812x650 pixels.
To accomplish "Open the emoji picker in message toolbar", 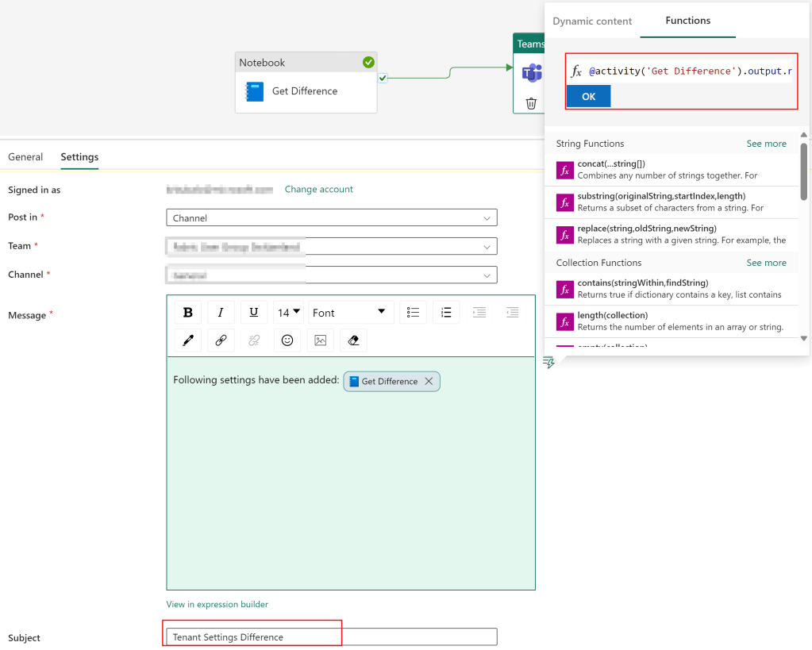I will (287, 340).
